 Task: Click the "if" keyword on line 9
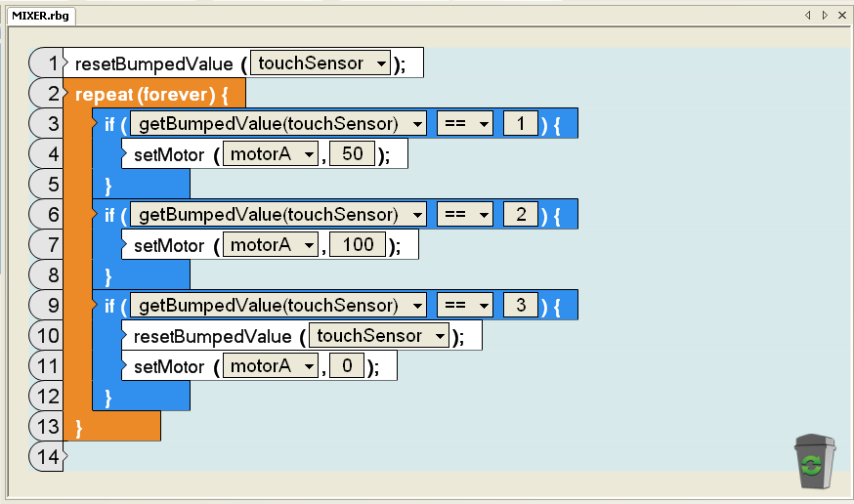(x=109, y=307)
